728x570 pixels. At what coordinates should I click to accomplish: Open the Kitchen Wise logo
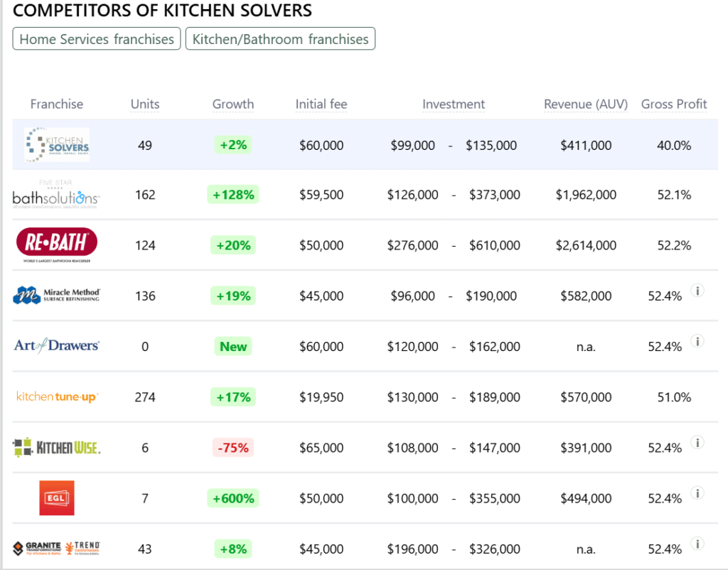pos(57,448)
